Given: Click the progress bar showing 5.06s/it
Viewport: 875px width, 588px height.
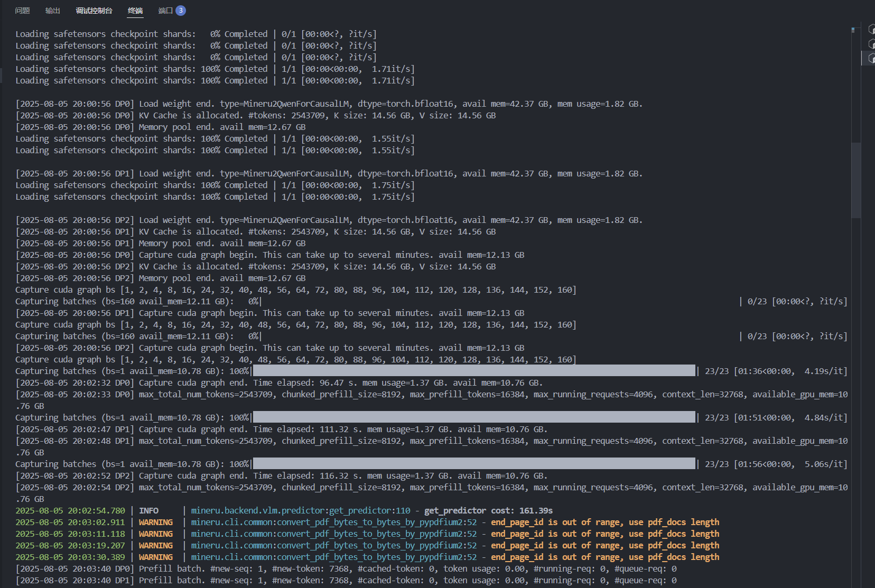Looking at the screenshot, I should [474, 464].
